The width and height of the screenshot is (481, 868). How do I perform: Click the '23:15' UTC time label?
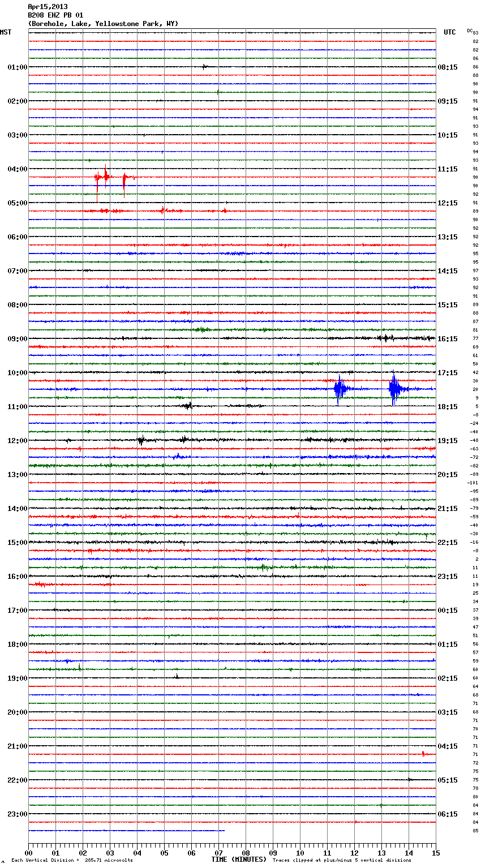448,577
